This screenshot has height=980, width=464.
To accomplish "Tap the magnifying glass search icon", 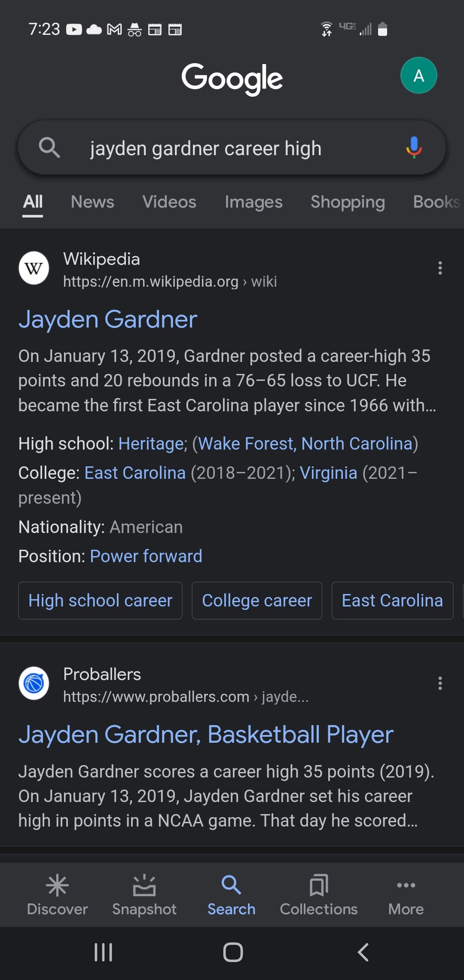I will 49,147.
